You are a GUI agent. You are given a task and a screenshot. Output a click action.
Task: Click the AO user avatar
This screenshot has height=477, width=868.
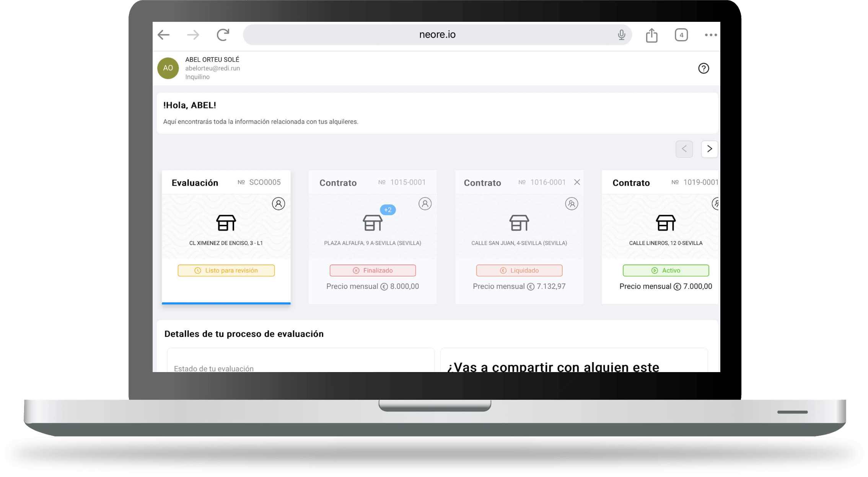coord(168,68)
